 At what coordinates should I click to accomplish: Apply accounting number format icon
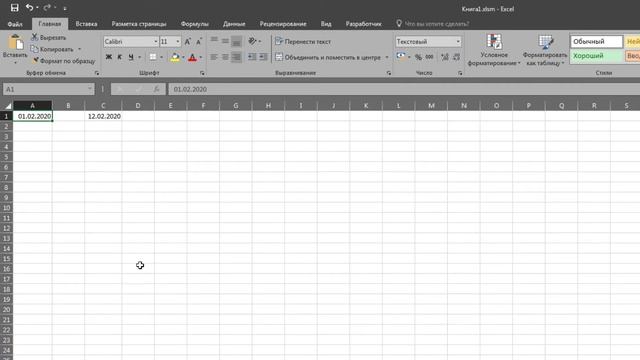[x=401, y=57]
